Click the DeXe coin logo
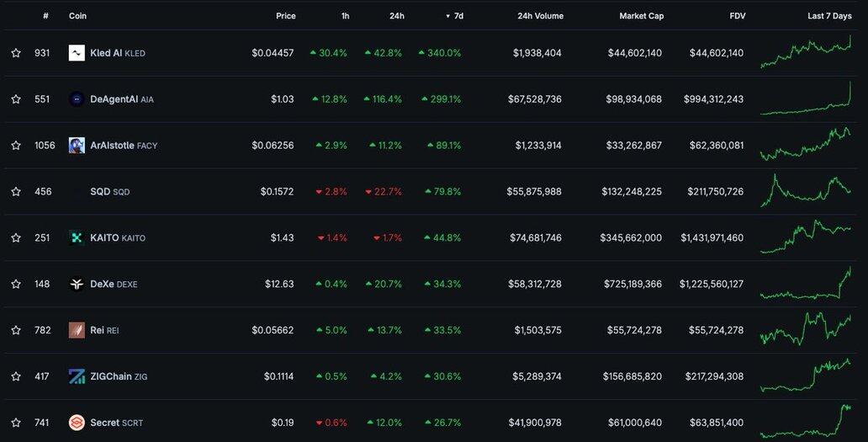This screenshot has height=442, width=868. tap(77, 284)
